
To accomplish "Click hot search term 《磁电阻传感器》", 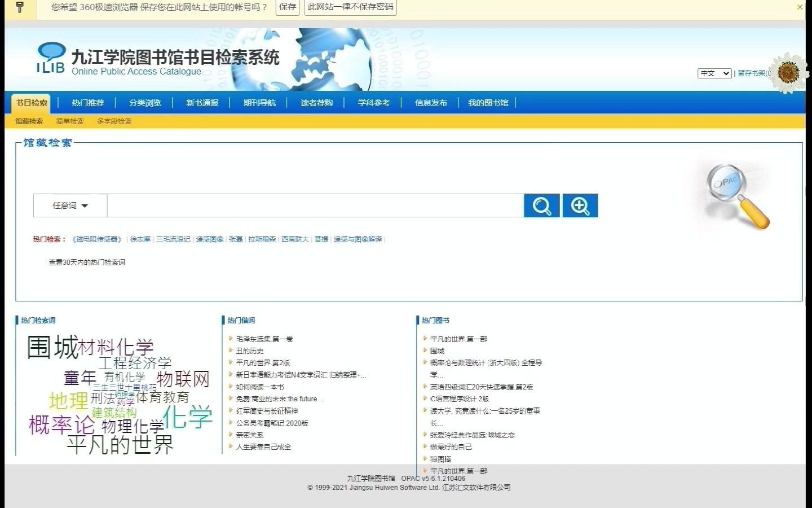I will (97, 239).
